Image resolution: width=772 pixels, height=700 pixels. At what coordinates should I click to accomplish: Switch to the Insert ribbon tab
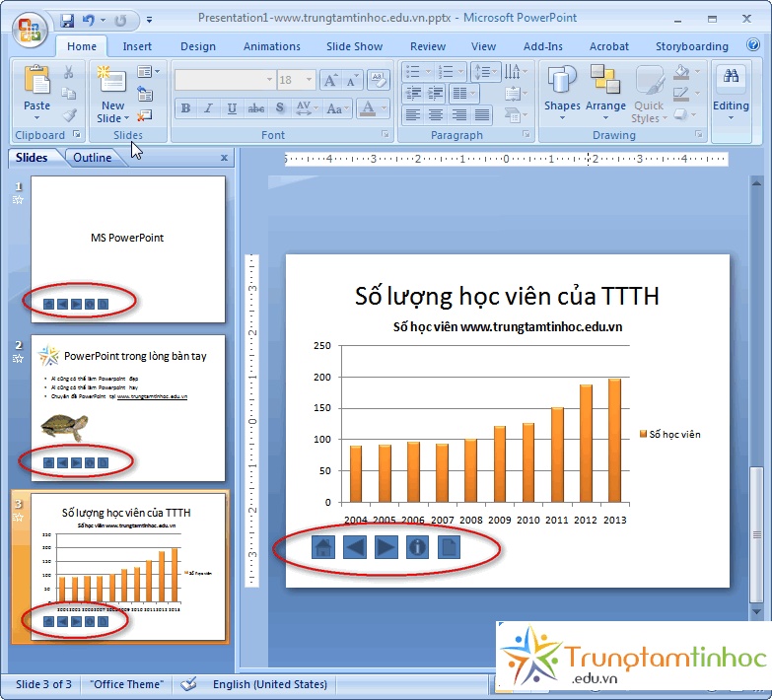[137, 46]
